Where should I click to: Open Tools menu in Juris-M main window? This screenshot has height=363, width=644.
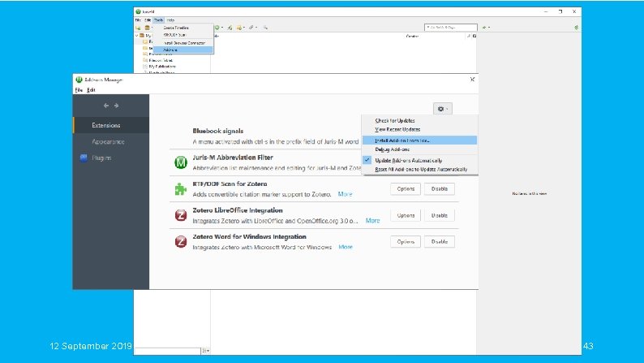point(158,19)
